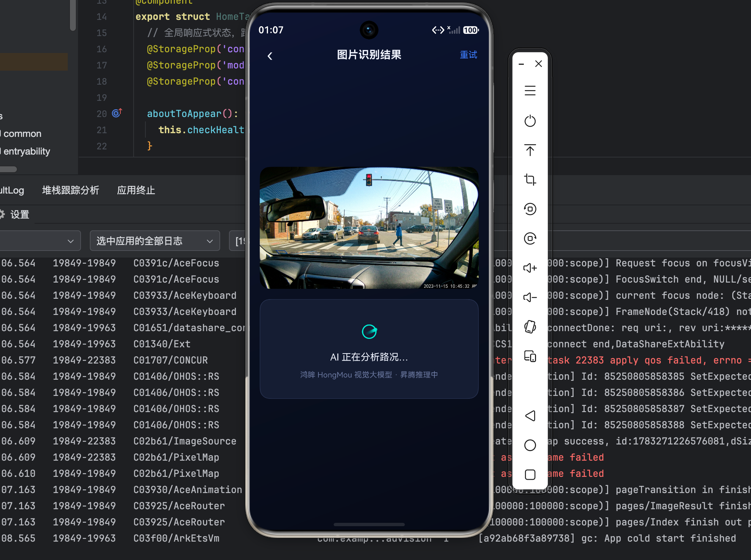
Task: Tap the phone signal strength status icon
Action: point(454,30)
